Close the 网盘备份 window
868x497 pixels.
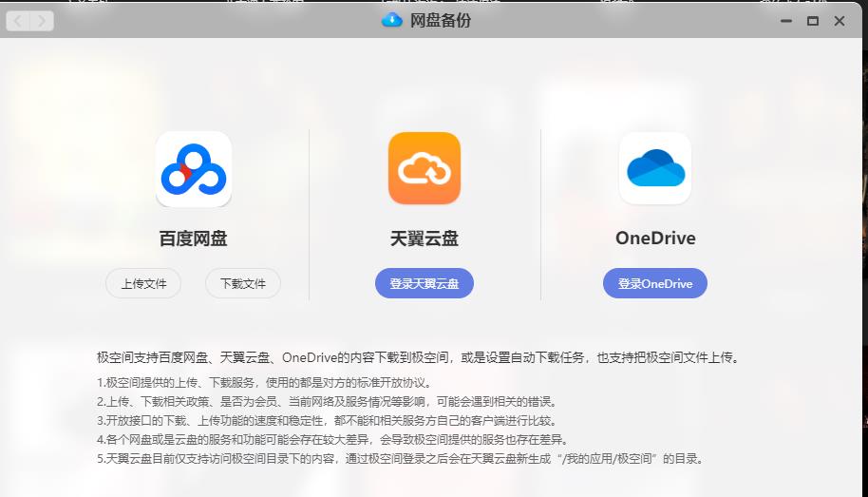[x=840, y=21]
